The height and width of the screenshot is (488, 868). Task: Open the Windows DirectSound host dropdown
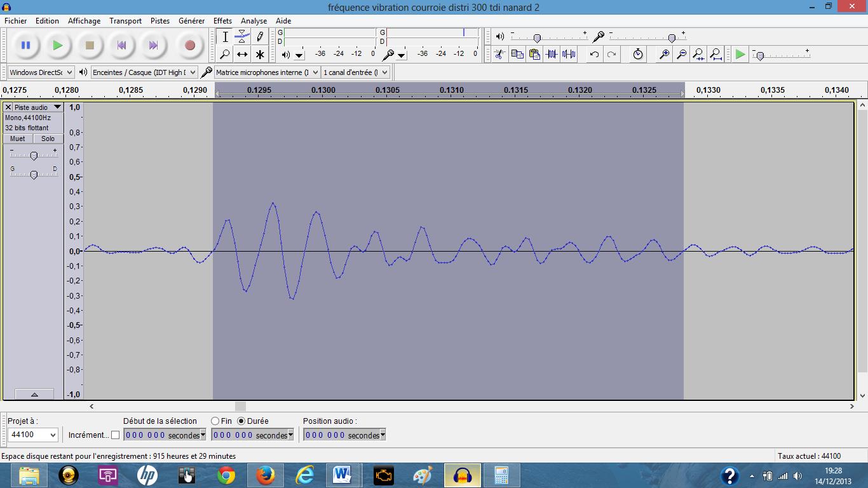point(41,72)
